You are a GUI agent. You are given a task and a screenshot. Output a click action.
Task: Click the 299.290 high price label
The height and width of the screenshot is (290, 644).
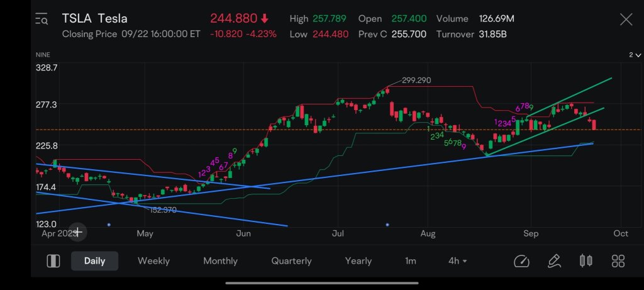coord(416,81)
